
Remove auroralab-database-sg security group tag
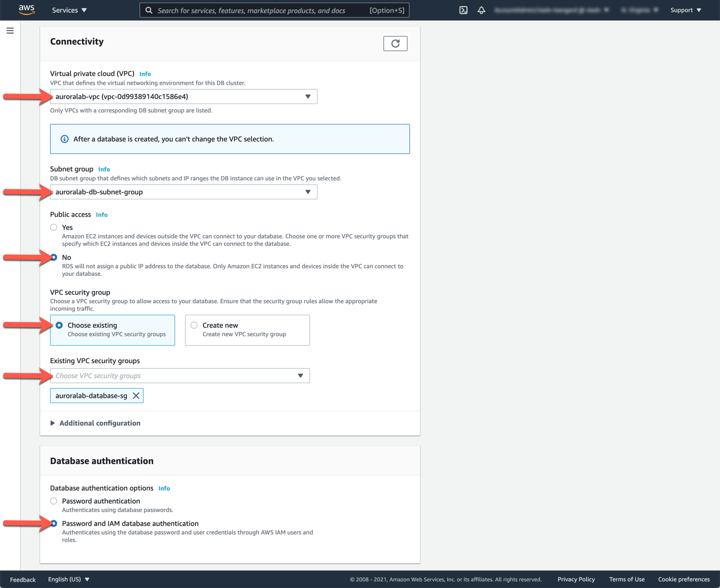(136, 396)
